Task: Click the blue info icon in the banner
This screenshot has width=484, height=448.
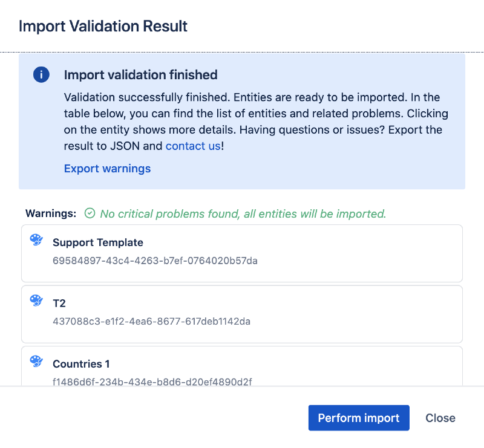Action: tap(41, 75)
